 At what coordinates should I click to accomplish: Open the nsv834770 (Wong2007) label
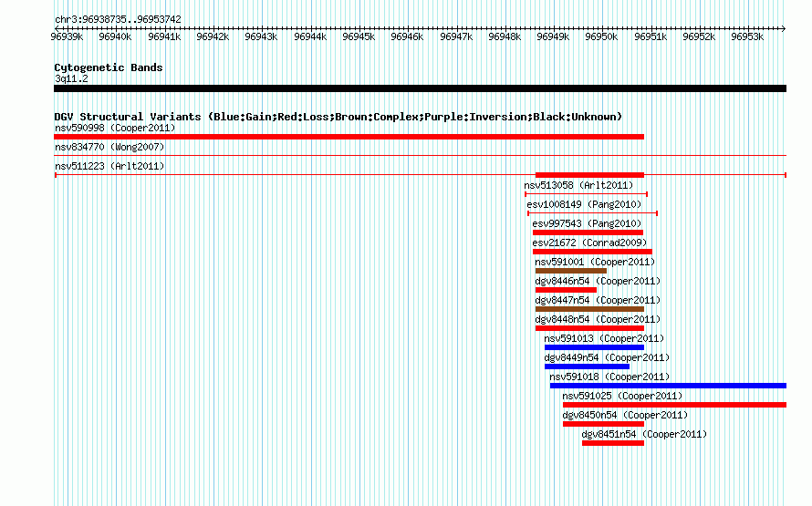tap(109, 147)
